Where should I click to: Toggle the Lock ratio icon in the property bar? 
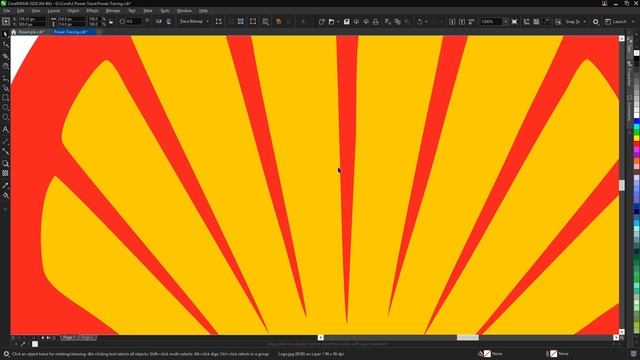click(x=111, y=21)
